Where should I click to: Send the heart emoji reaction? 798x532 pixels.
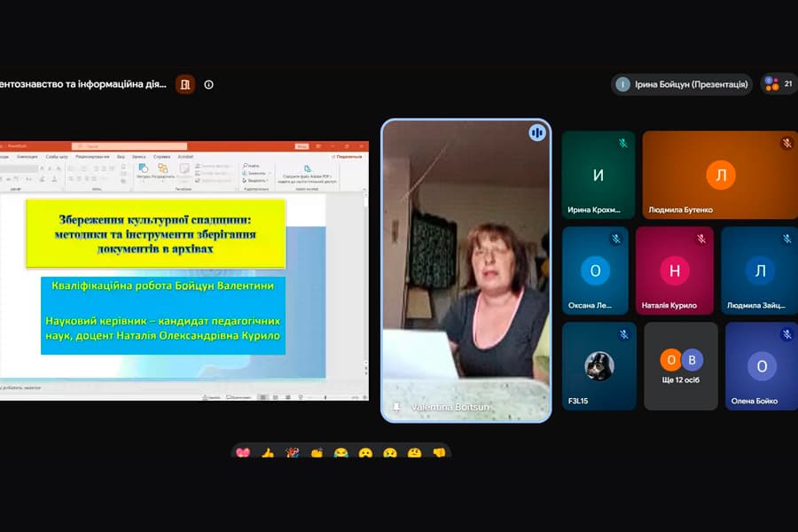coord(243,452)
